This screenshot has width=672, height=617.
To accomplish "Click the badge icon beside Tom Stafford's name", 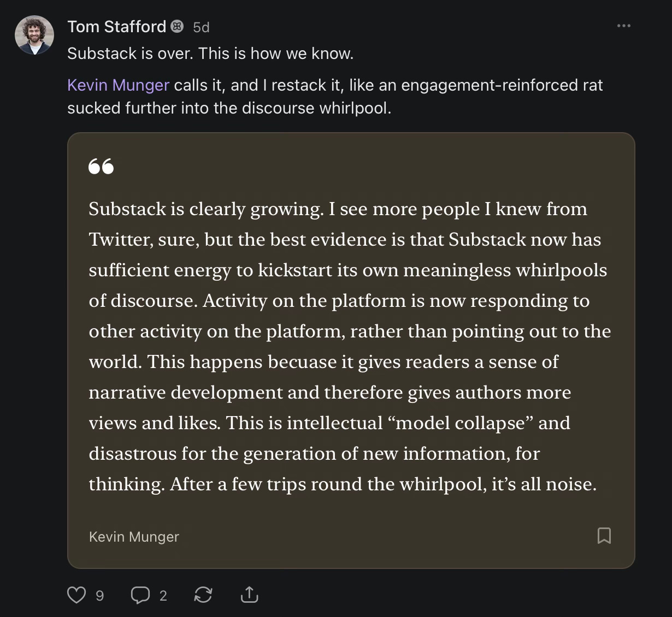I will pos(177,26).
